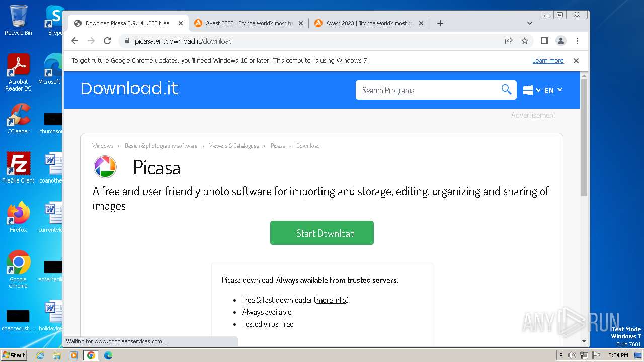Click the browser back arrow
The width and height of the screenshot is (644, 362).
75,41
